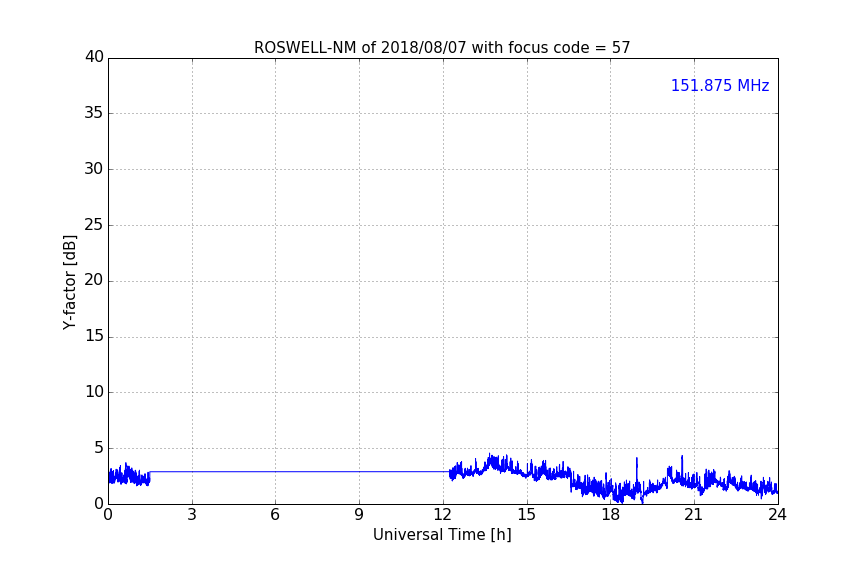Click the "151.875 MHz" frequency label
This screenshot has height=576, width=864.
click(x=720, y=85)
